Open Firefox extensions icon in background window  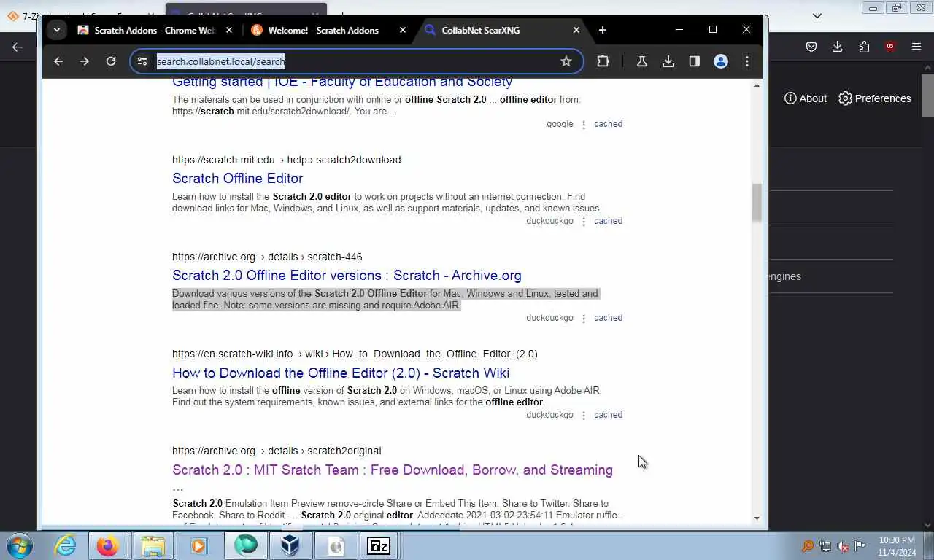click(x=864, y=47)
